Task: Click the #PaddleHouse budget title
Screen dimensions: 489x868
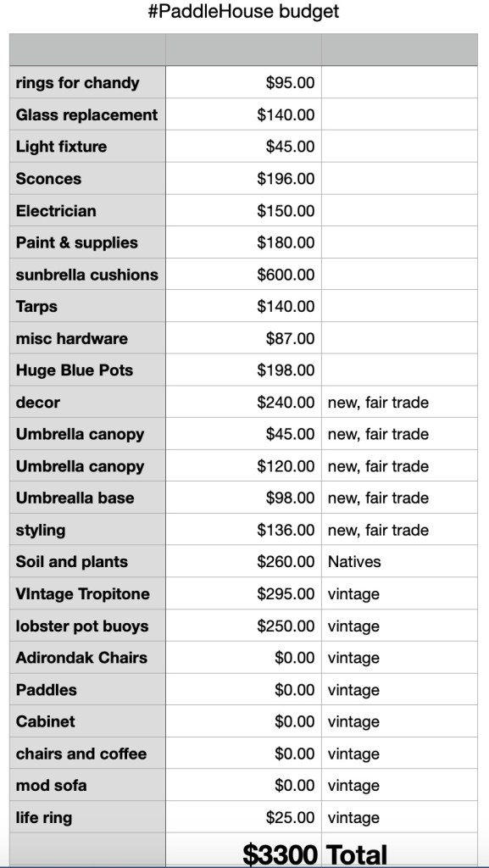Action: (x=243, y=11)
